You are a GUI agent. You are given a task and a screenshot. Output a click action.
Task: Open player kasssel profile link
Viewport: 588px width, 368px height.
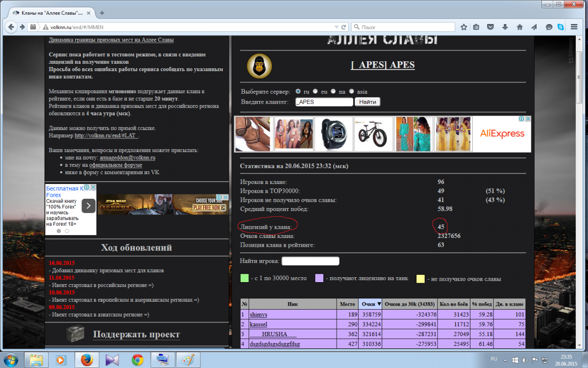pyautogui.click(x=259, y=324)
